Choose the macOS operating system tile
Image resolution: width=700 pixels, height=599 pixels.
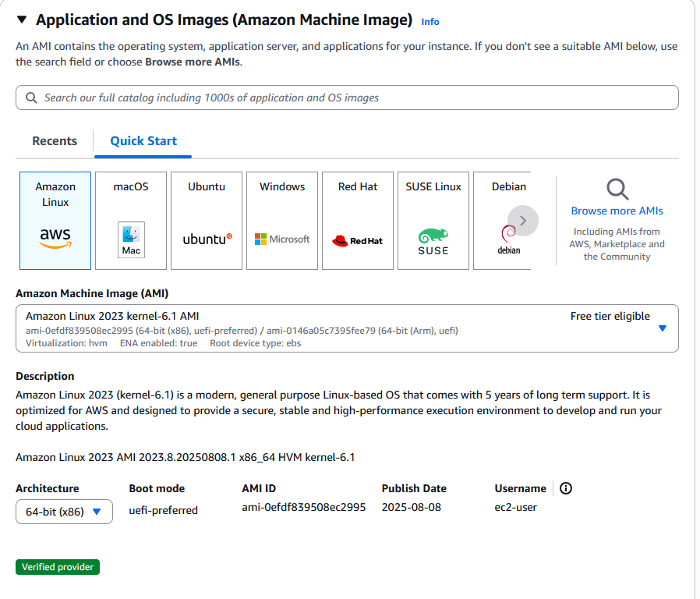click(130, 220)
